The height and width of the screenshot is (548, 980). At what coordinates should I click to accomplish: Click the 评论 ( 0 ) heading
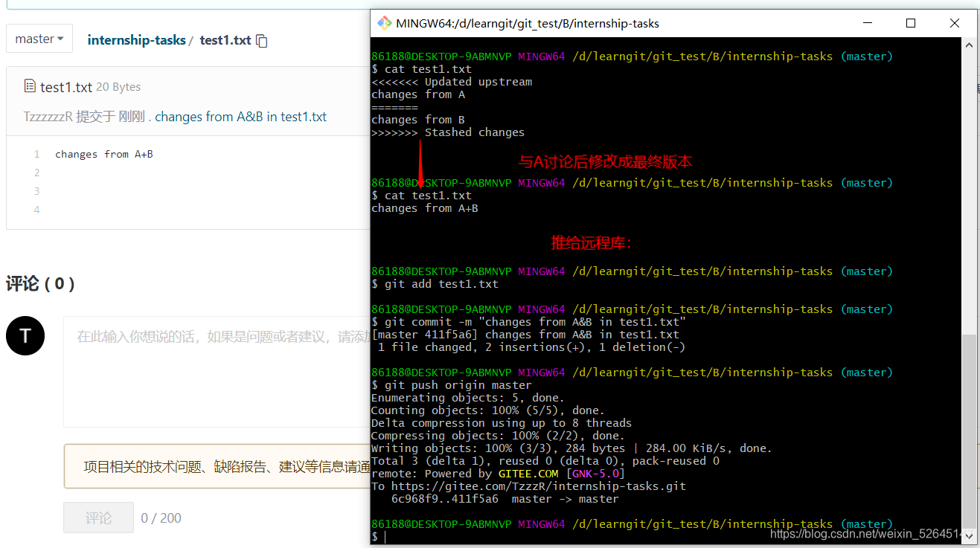[x=40, y=284]
